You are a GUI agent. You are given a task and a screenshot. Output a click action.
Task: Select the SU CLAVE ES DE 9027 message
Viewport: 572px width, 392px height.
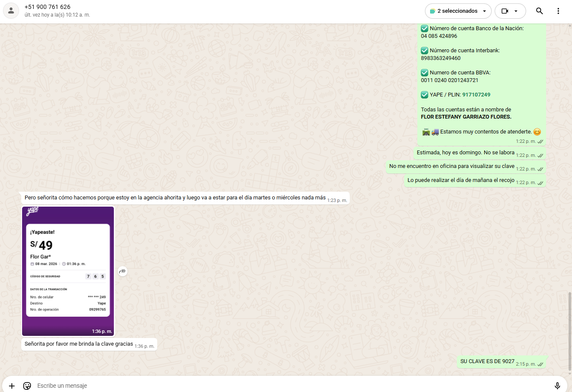(487, 361)
